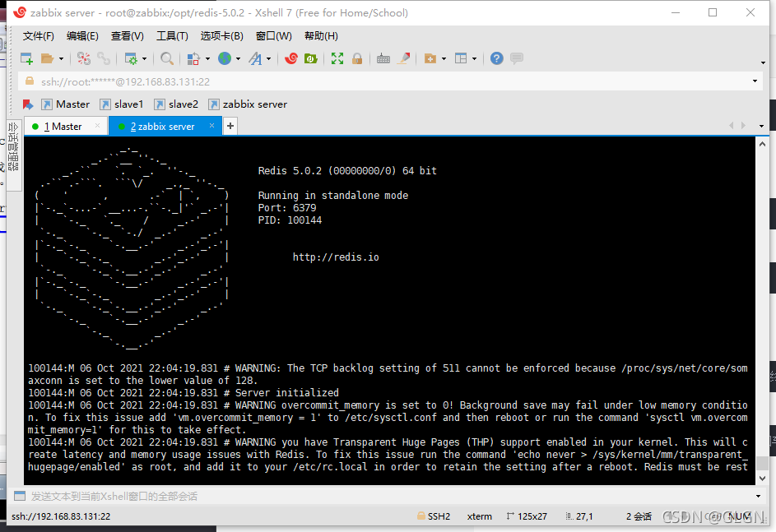Add a new tab with plus button
Viewport: 776px width, 532px height.
point(230,126)
